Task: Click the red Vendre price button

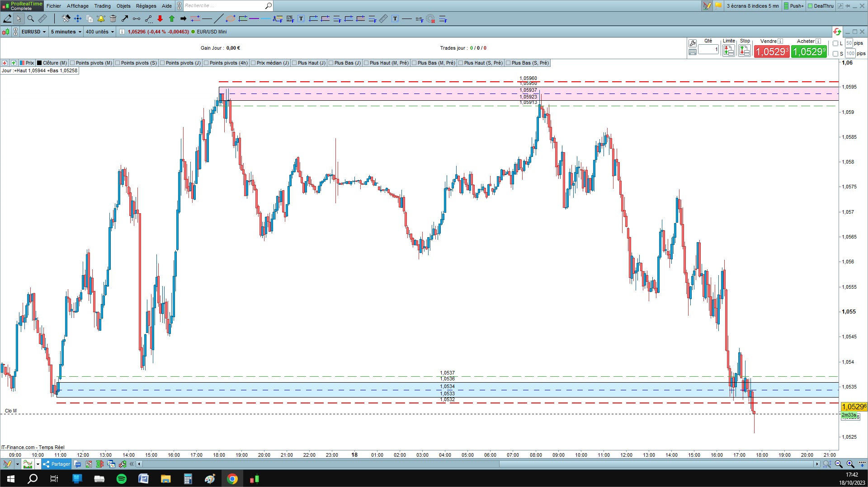Action: coord(772,52)
